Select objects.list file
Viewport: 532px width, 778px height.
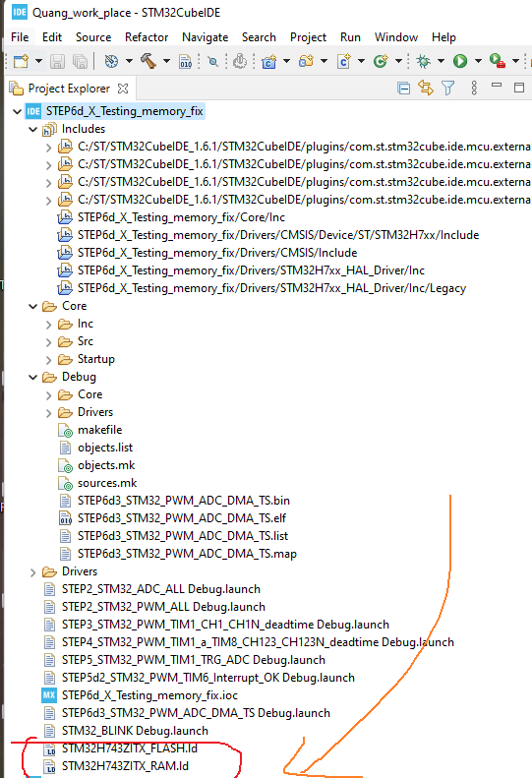[x=105, y=448]
